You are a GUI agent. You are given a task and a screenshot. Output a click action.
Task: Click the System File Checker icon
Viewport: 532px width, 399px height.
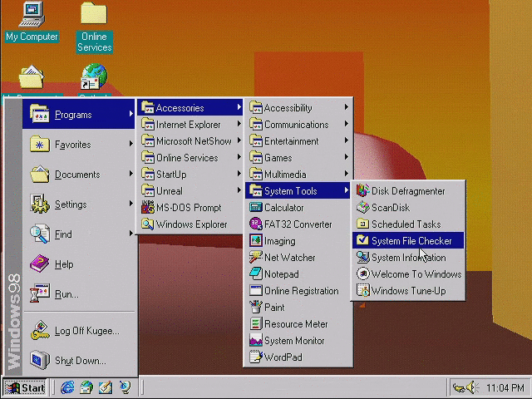coord(362,240)
